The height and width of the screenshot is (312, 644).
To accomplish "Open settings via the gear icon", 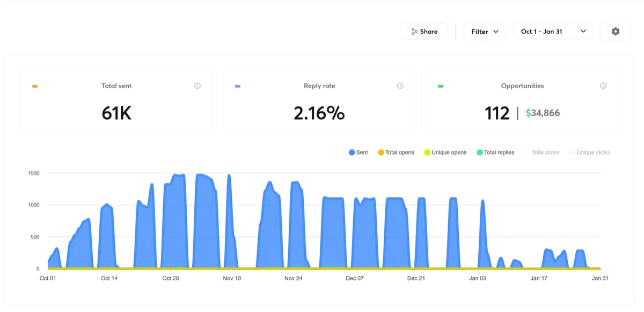I will click(616, 32).
